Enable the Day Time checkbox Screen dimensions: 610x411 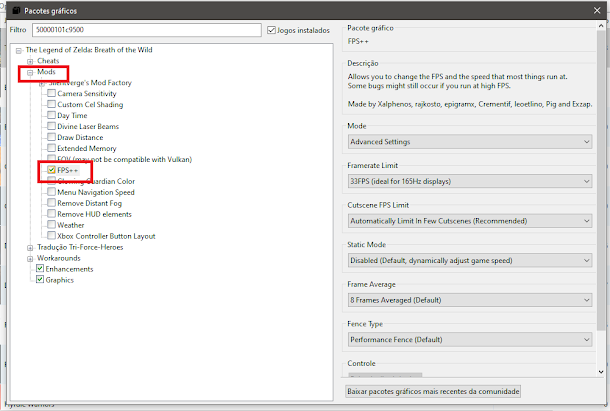51,115
